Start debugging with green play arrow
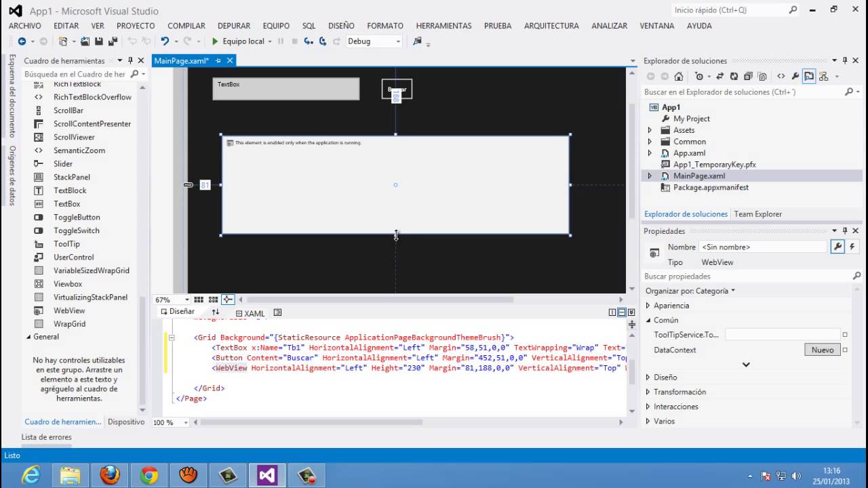Viewport: 868px width, 488px height. (215, 41)
